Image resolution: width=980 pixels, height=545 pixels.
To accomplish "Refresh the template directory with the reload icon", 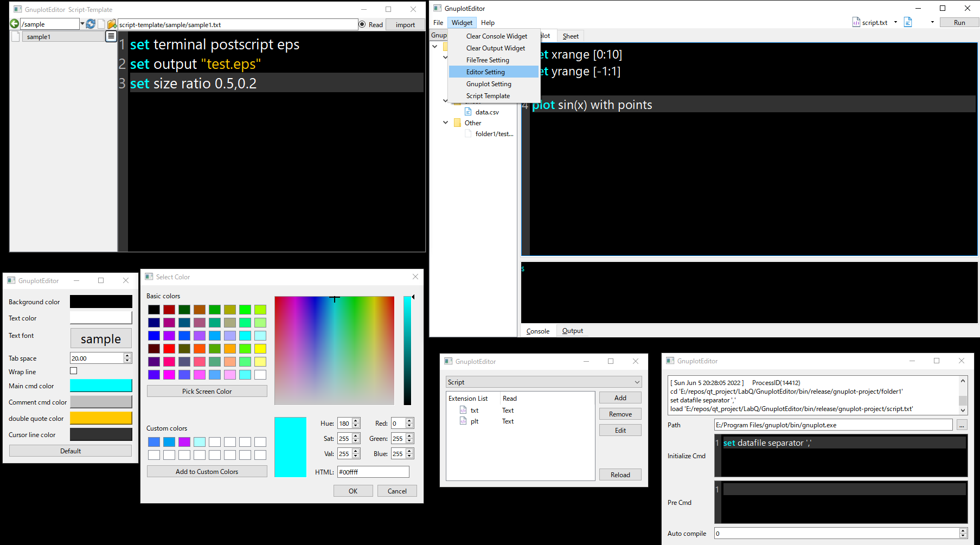I will coord(90,23).
